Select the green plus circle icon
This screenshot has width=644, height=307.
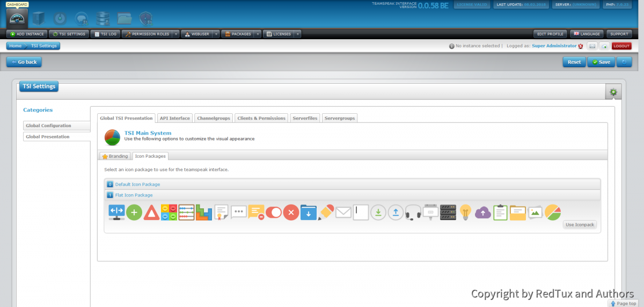tap(134, 213)
